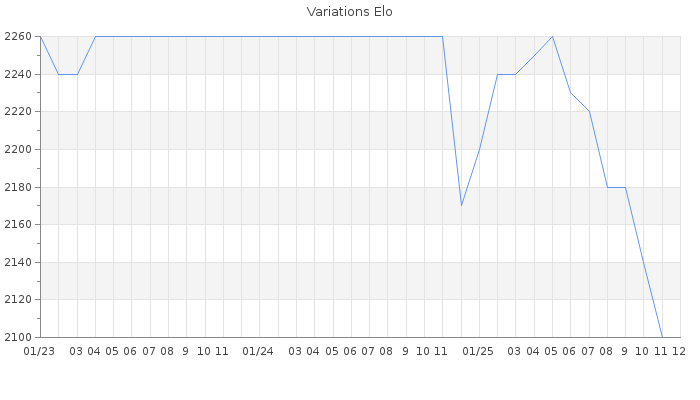The width and height of the screenshot is (700, 400).
Task: Select the line's final point at 2100
Action: coord(662,337)
